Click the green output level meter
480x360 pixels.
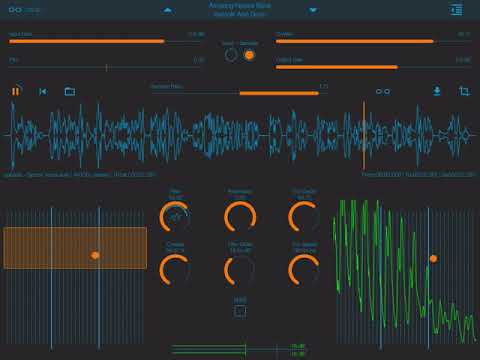(238, 350)
